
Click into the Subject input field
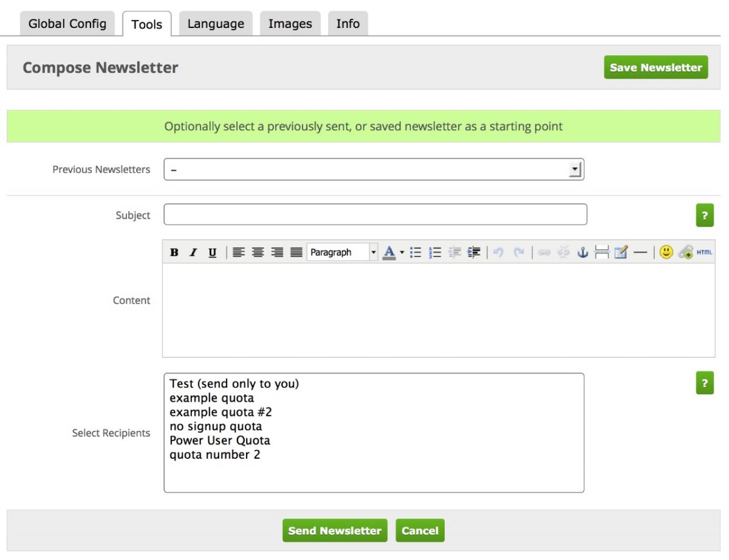pos(375,215)
